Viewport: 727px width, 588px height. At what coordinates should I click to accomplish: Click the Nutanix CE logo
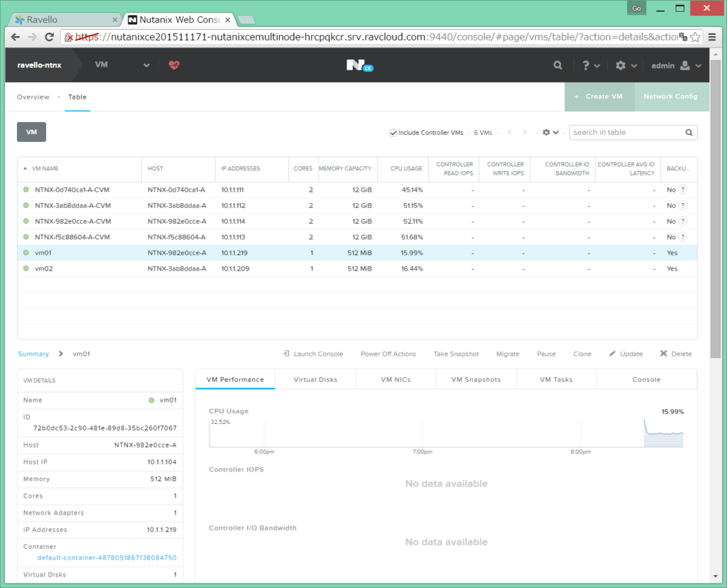[360, 65]
